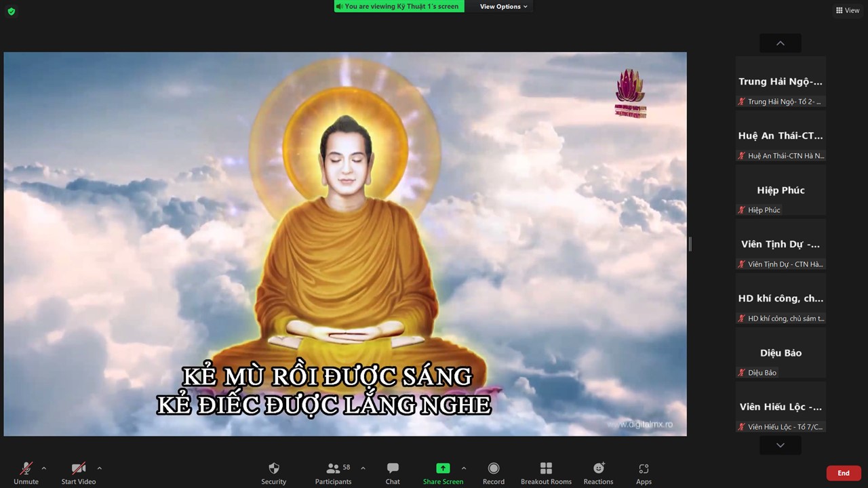
Task: Show previous participants with the up arrow
Action: click(781, 43)
